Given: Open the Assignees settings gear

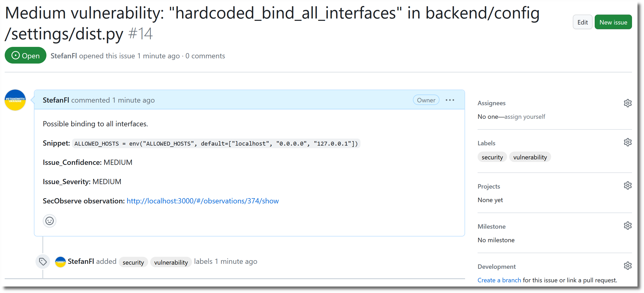Looking at the screenshot, I should click(627, 103).
